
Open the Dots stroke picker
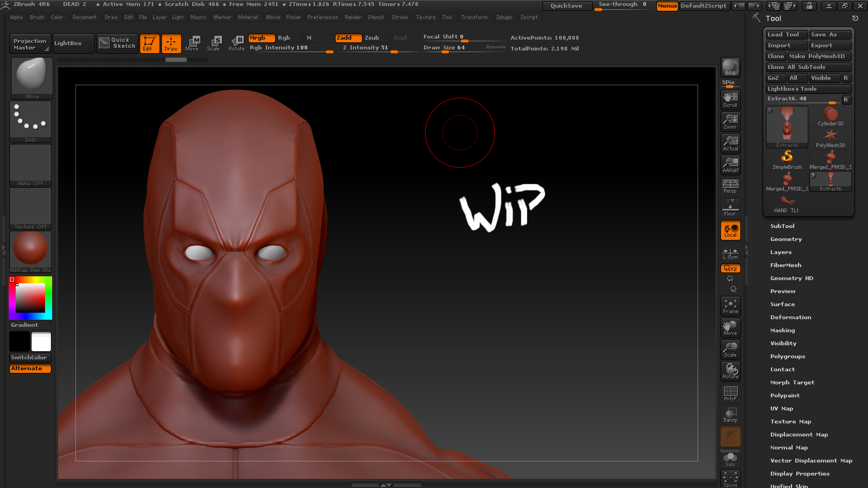[30, 122]
